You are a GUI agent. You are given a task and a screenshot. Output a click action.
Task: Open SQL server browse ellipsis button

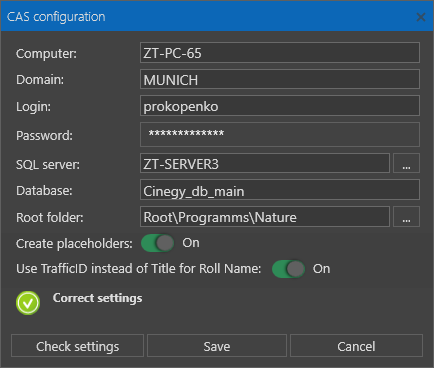(406, 163)
